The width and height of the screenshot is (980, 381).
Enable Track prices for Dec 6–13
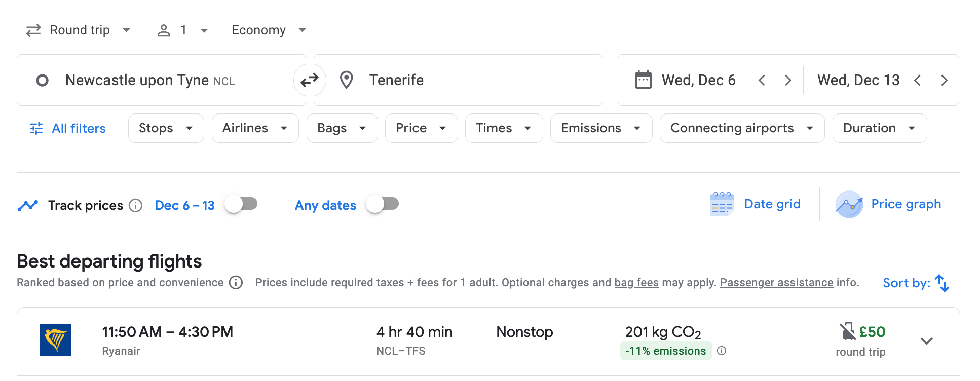pyautogui.click(x=241, y=204)
